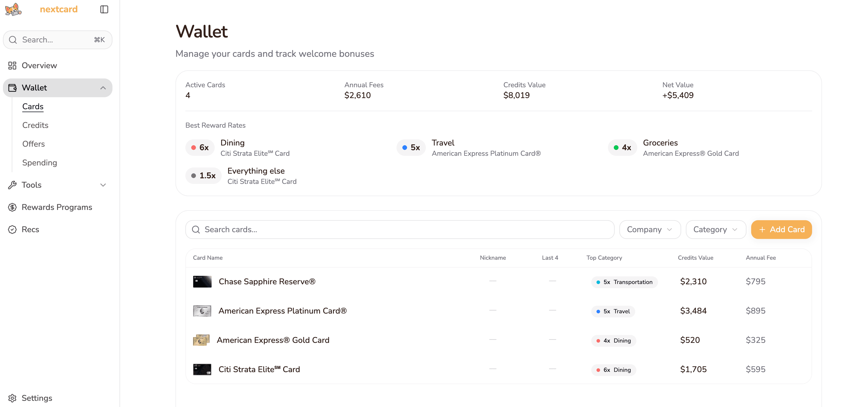
Task: Focus the sidebar Search field
Action: tap(58, 40)
